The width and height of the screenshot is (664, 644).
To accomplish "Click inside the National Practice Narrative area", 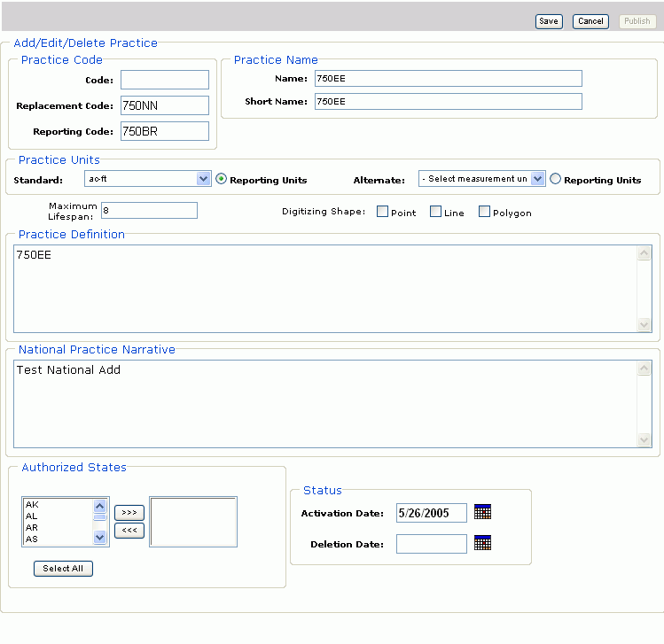I will point(325,404).
